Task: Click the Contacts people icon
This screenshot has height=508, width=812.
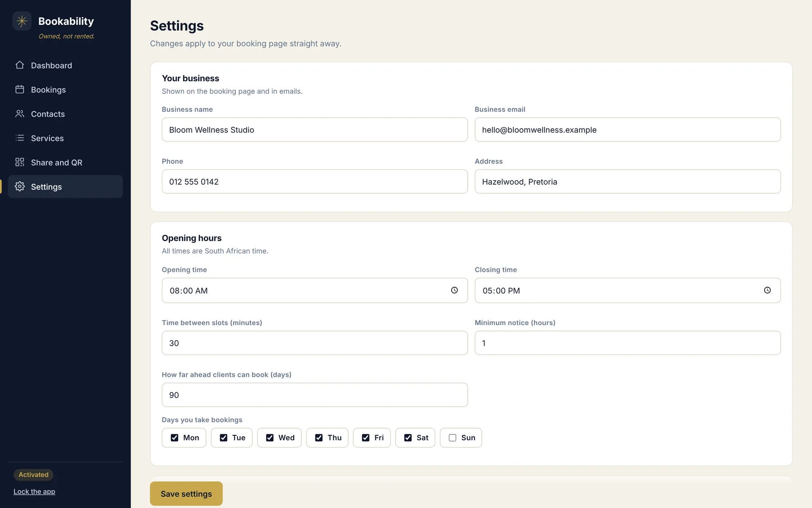Action: click(x=19, y=114)
